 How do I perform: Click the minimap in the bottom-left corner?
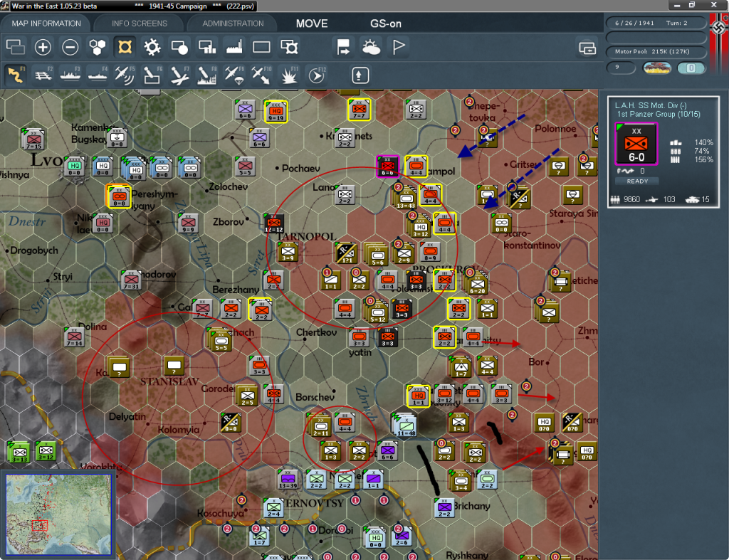point(58,514)
